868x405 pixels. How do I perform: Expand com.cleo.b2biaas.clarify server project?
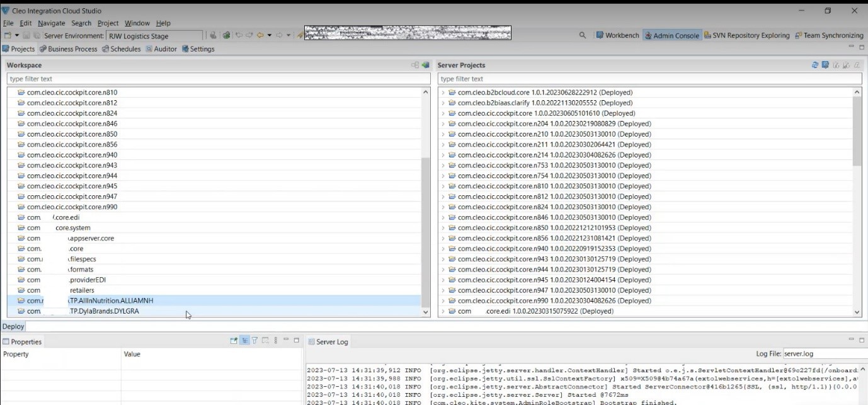click(x=443, y=103)
